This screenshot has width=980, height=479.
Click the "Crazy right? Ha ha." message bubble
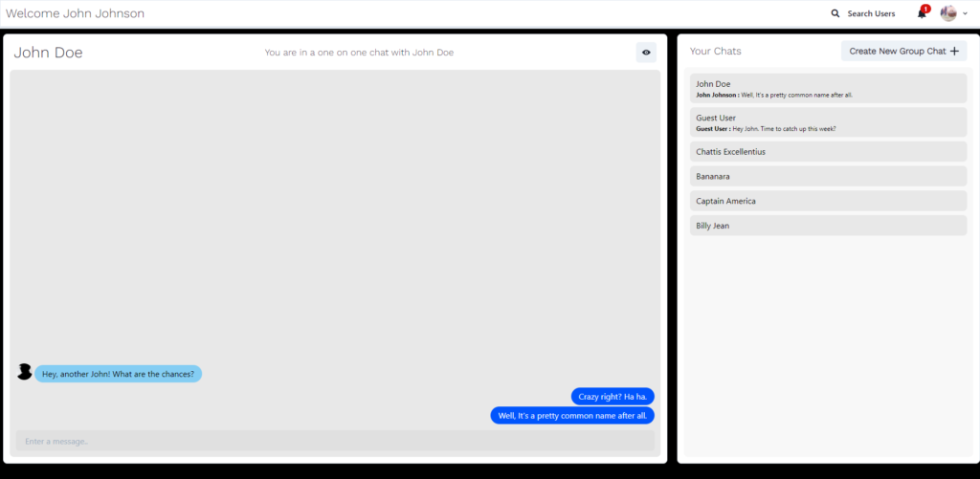[x=612, y=396]
